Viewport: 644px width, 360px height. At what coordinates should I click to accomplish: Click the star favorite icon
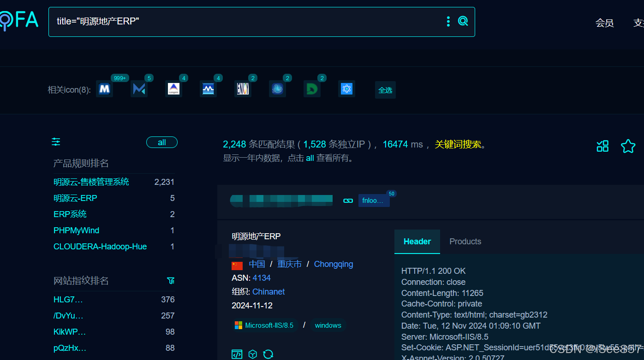coord(628,146)
